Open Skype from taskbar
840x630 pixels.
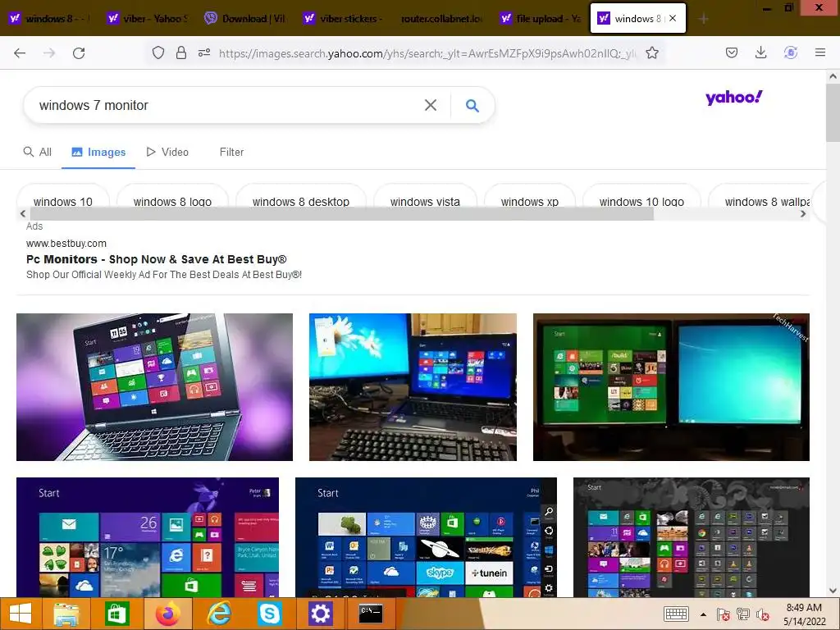coord(269,614)
